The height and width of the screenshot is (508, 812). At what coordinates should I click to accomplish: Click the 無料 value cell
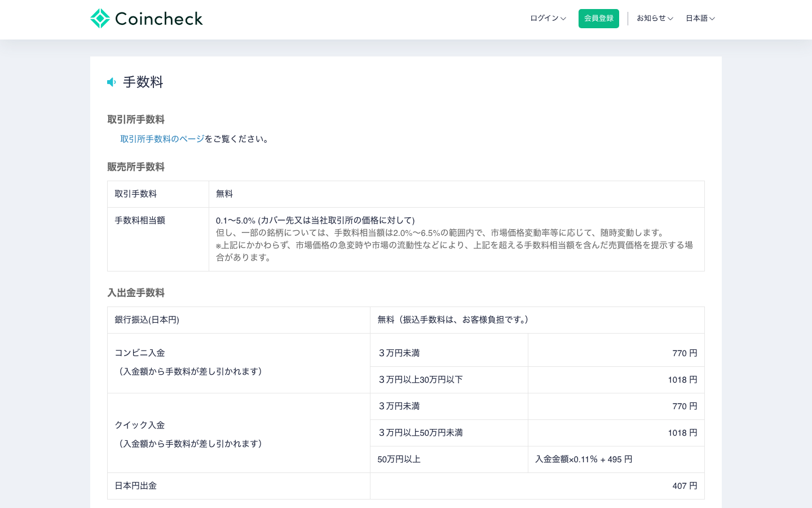point(457,194)
